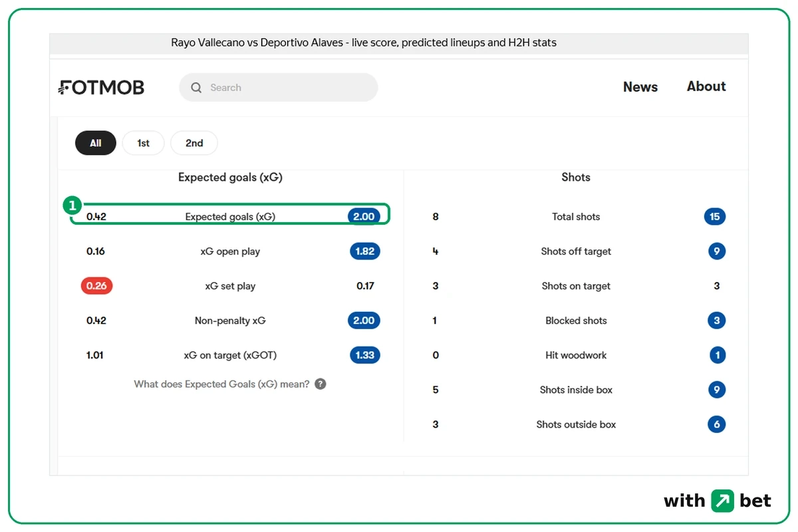Click the Expected goals (xG) section heading
Viewport: 798px width, 532px height.
pos(230,178)
